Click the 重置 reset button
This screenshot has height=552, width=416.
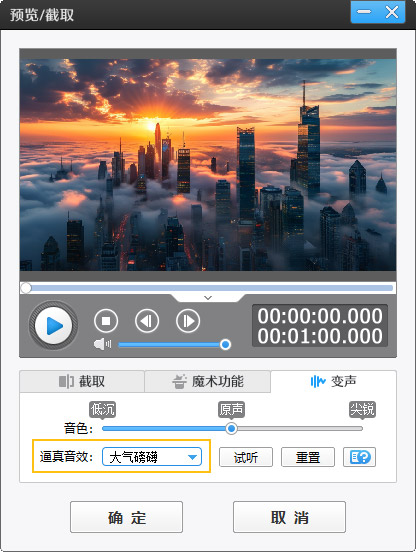click(308, 457)
